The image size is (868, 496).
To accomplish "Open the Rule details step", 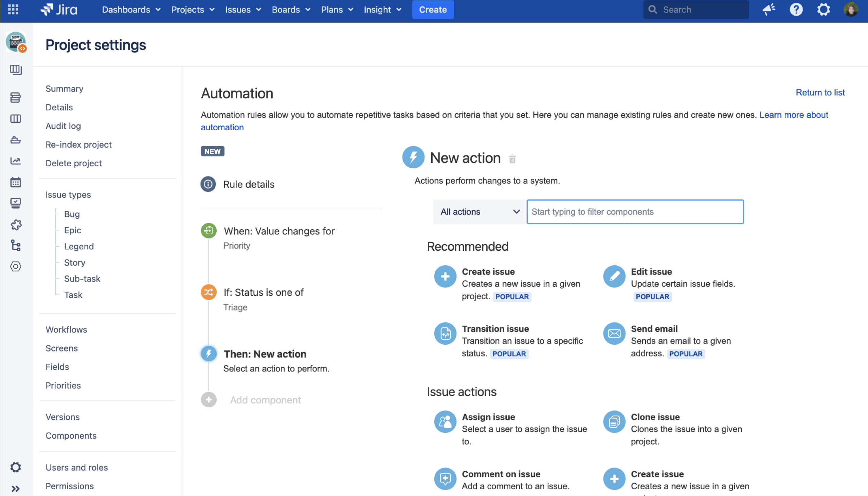I will click(249, 184).
